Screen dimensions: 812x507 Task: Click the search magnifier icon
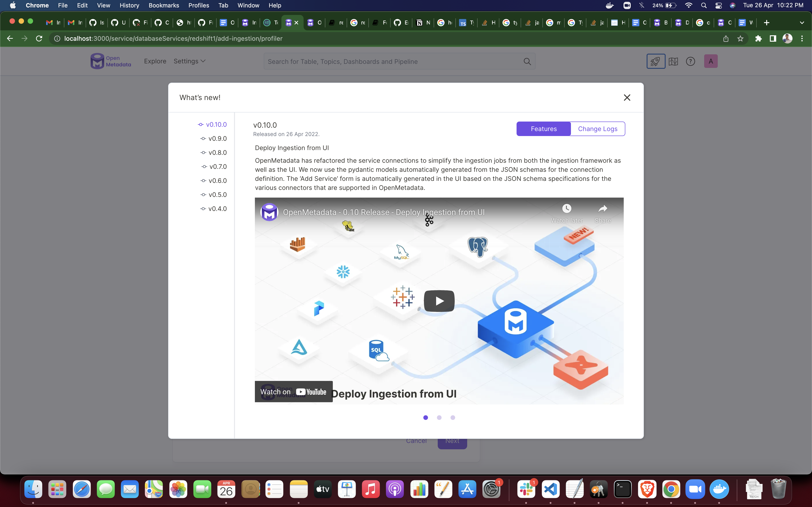tap(527, 62)
